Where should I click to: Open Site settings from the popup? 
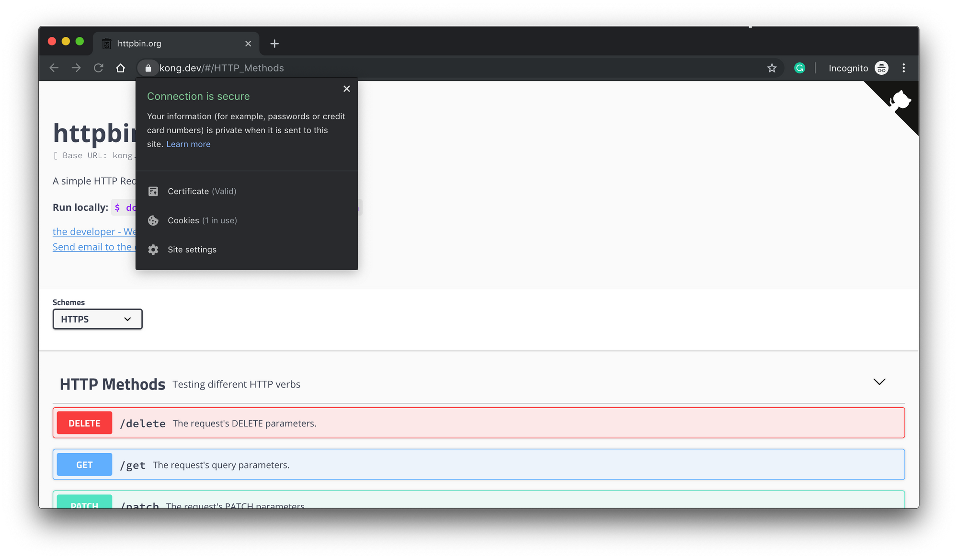point(192,250)
